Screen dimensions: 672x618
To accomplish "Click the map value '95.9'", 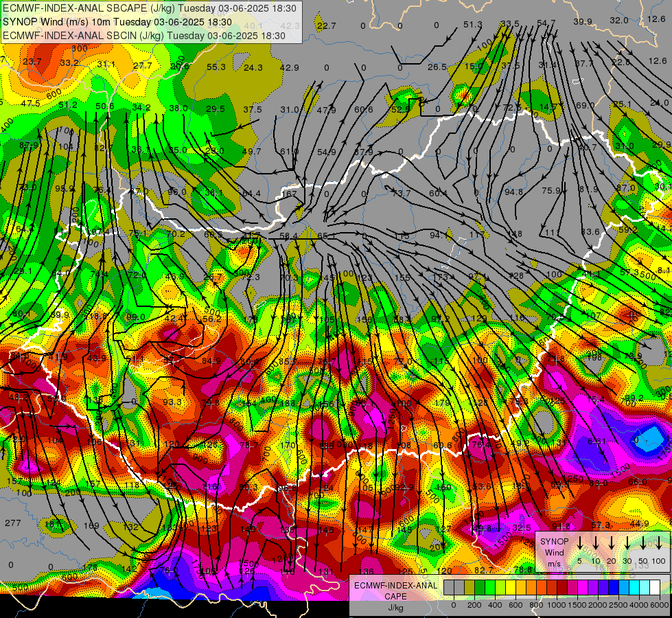I will click(x=65, y=188).
